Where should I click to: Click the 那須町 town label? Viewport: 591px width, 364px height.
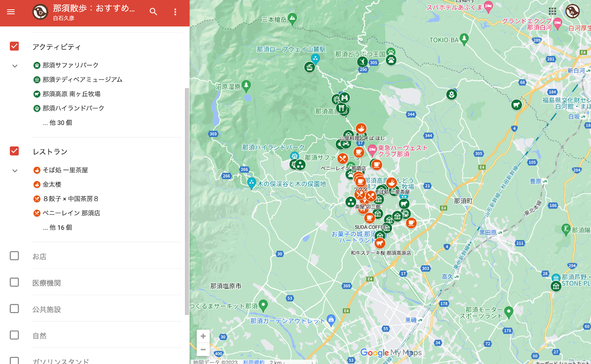463,201
